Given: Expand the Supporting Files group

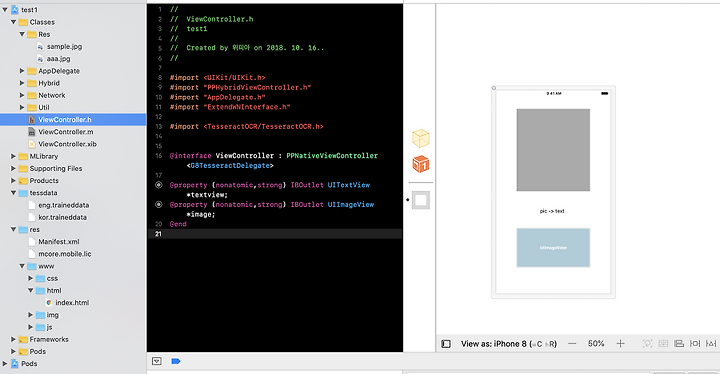Looking at the screenshot, I should [x=13, y=169].
